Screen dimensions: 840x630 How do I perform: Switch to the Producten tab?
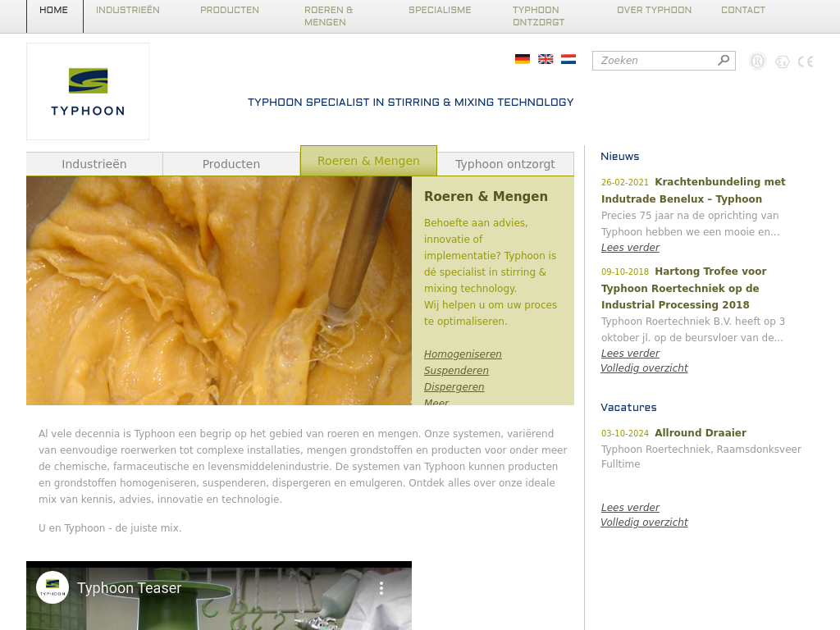pyautogui.click(x=231, y=164)
